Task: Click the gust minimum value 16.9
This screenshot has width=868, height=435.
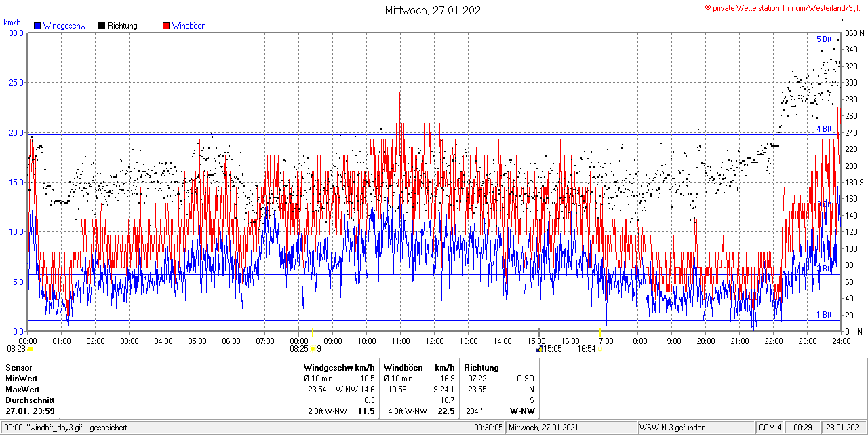Action: (447, 378)
